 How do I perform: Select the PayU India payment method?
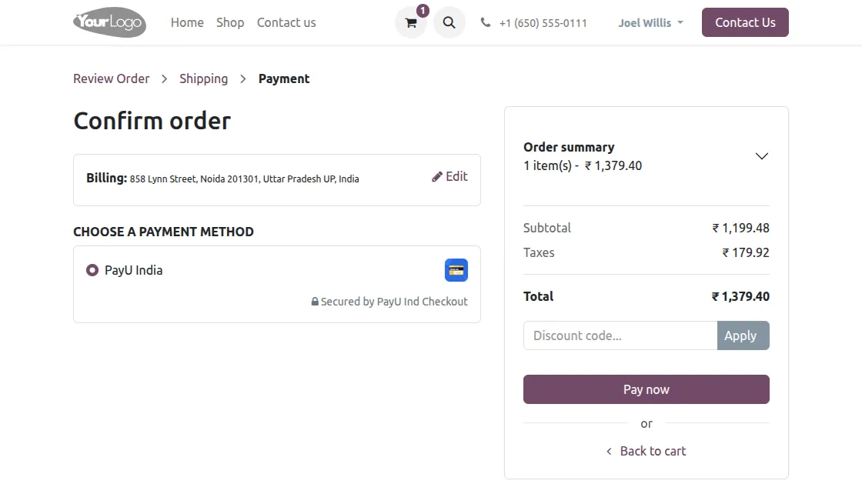[92, 270]
